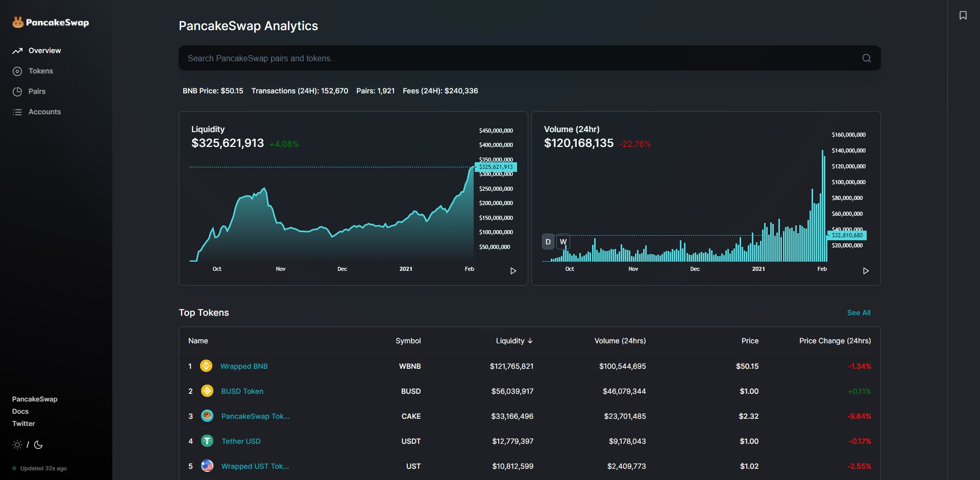Open PancakeSwap footer link
The height and width of the screenshot is (480, 980).
(35, 399)
